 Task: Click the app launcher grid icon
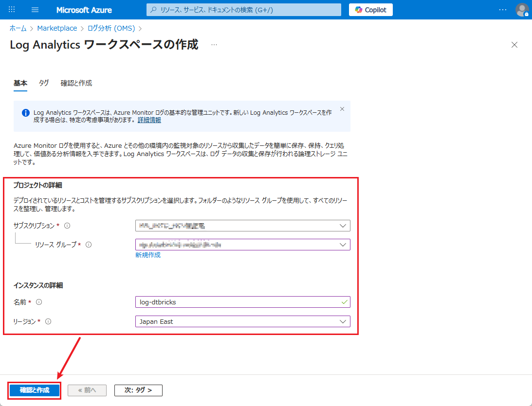click(x=12, y=10)
